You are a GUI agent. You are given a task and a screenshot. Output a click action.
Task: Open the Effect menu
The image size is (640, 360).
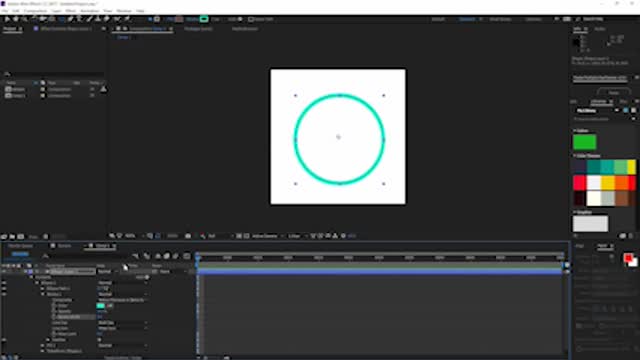[71, 11]
